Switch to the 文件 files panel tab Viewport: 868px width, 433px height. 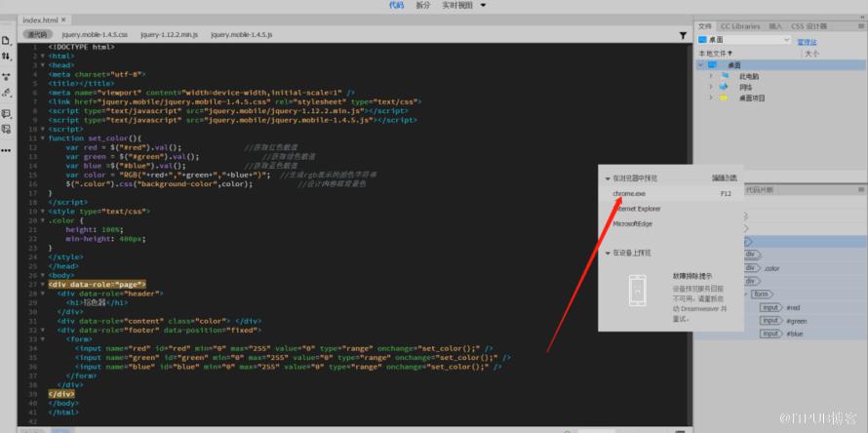[x=705, y=26]
